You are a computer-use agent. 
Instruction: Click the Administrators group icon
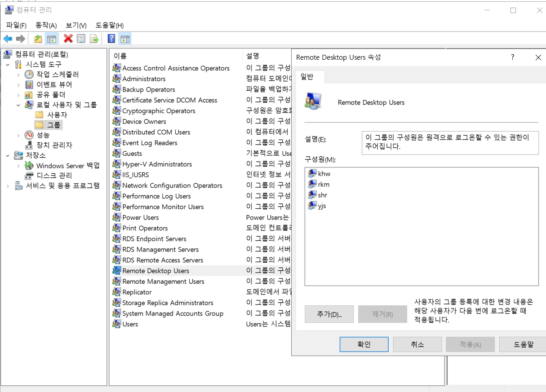point(116,79)
